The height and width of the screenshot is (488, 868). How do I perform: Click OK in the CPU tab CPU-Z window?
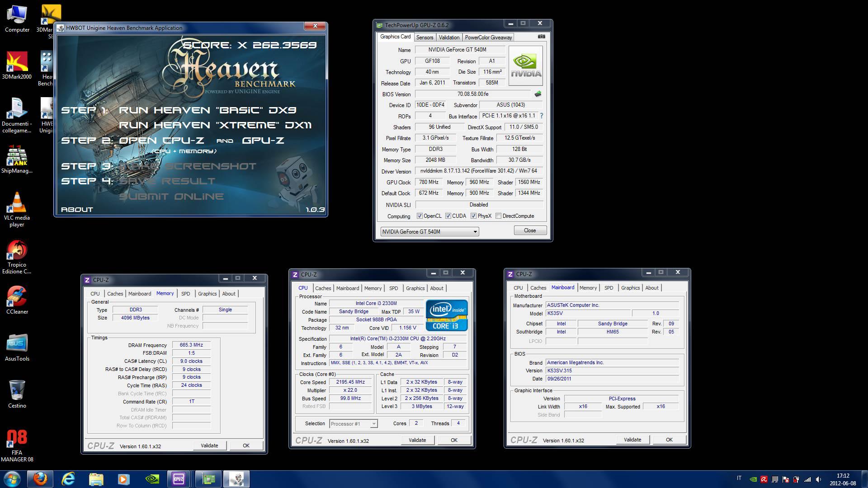click(x=454, y=440)
